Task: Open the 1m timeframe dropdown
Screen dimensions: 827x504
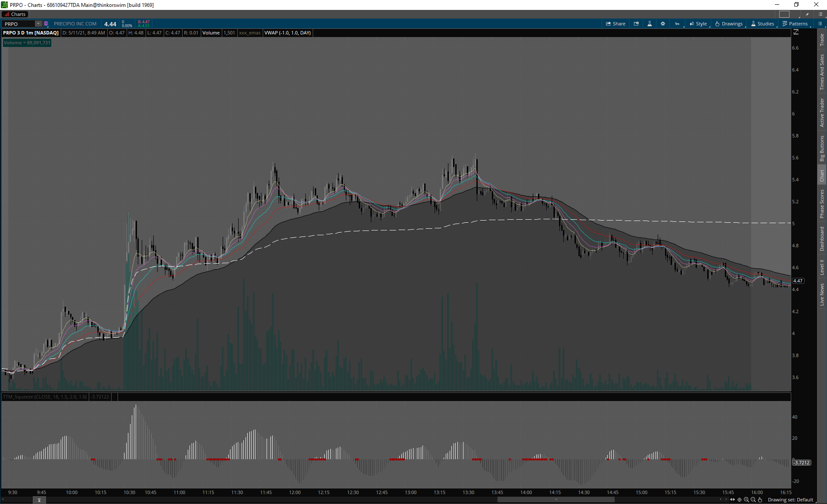Action: (678, 24)
